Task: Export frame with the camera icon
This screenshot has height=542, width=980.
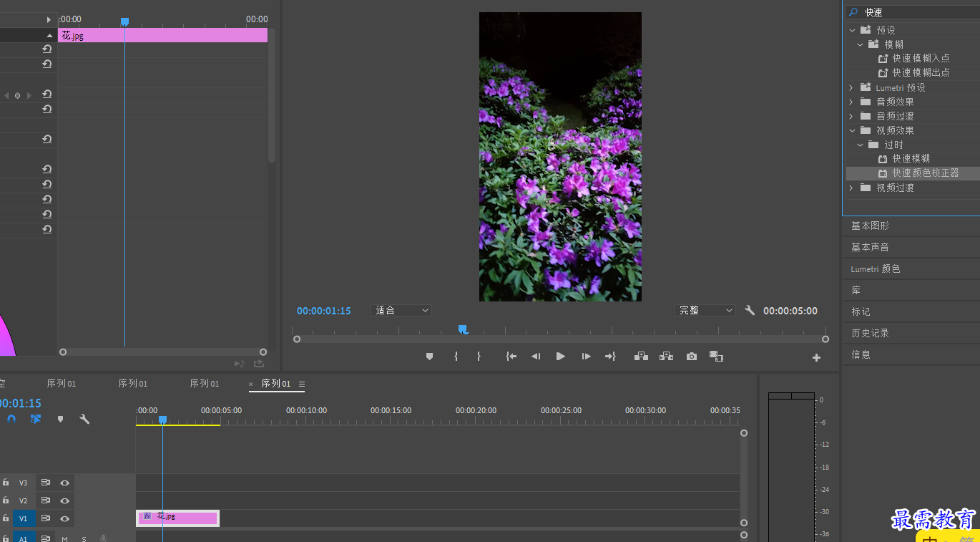Action: tap(691, 357)
